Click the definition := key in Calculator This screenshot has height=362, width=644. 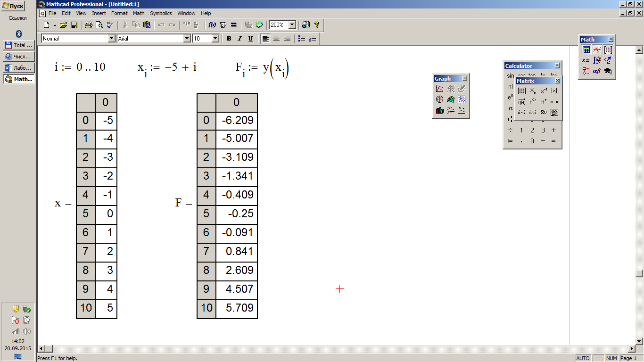(510, 141)
